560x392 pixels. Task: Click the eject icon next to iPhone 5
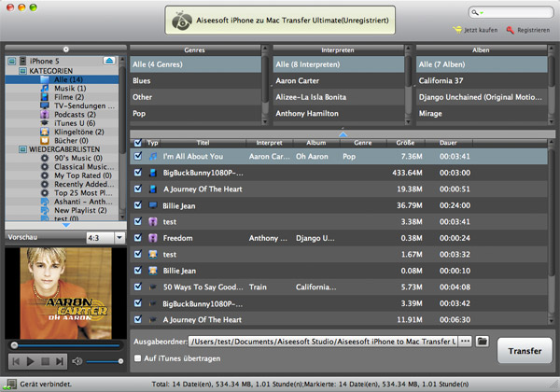tap(109, 61)
